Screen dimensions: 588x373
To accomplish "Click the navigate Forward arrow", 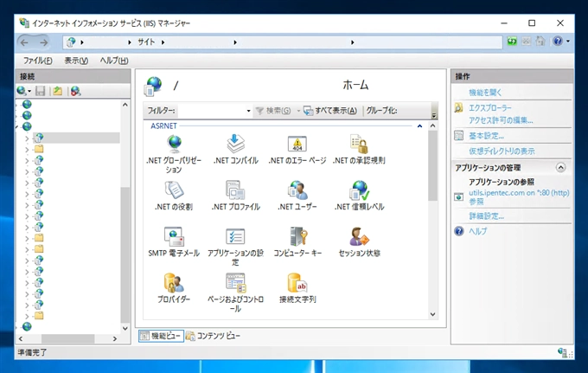I will click(x=43, y=42).
